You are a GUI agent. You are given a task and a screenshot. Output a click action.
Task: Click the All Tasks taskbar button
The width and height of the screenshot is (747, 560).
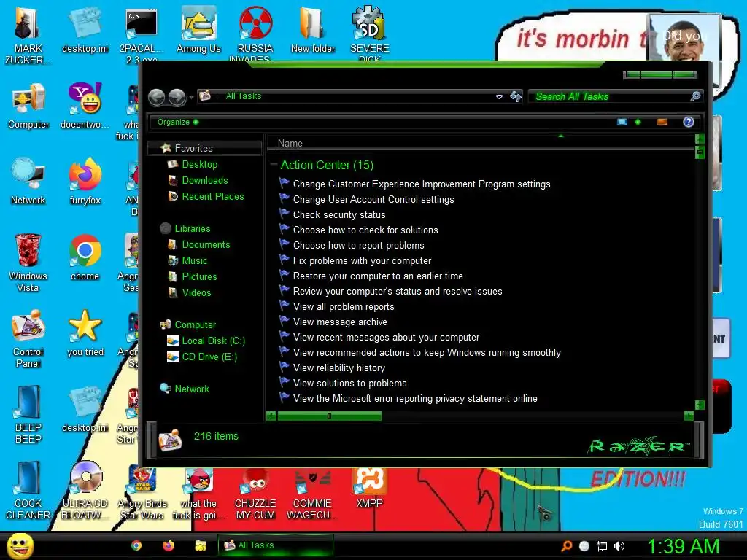coord(275,545)
